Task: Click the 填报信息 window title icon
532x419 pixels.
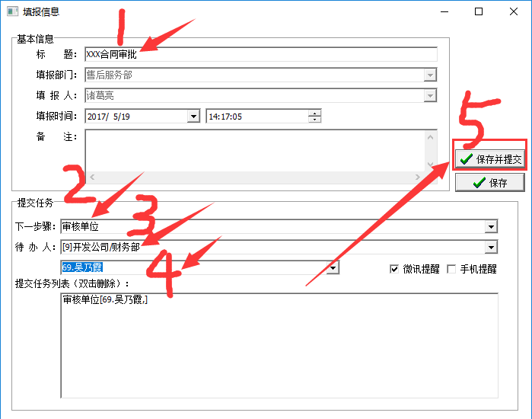Action: (x=12, y=12)
